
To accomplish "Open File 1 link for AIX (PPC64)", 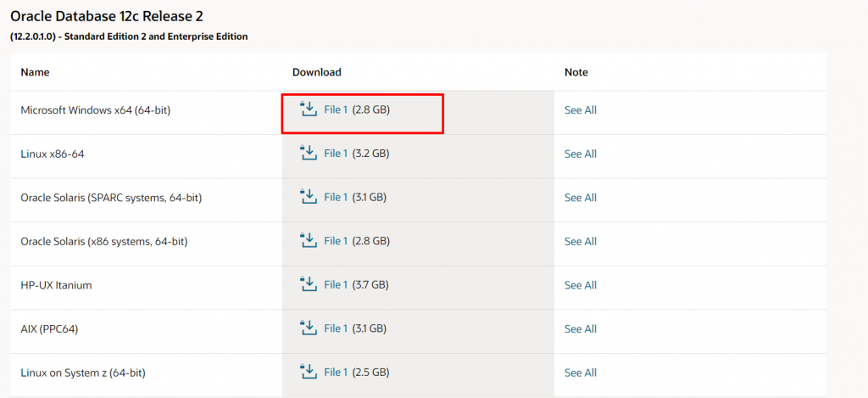I will click(x=336, y=328).
